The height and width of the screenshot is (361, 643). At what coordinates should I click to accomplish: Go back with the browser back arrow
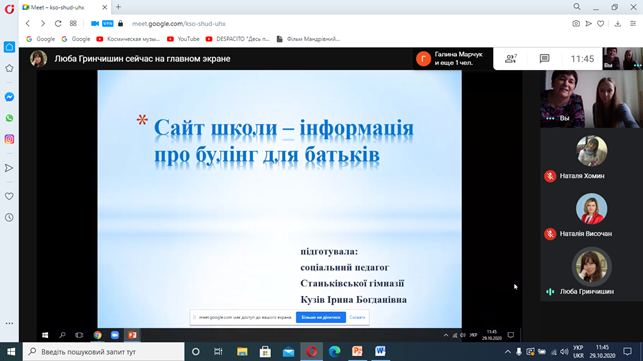pos(27,23)
